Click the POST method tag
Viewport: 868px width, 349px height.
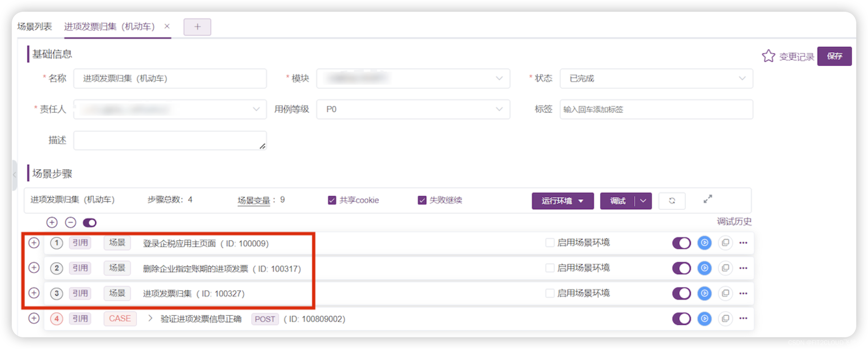[265, 319]
